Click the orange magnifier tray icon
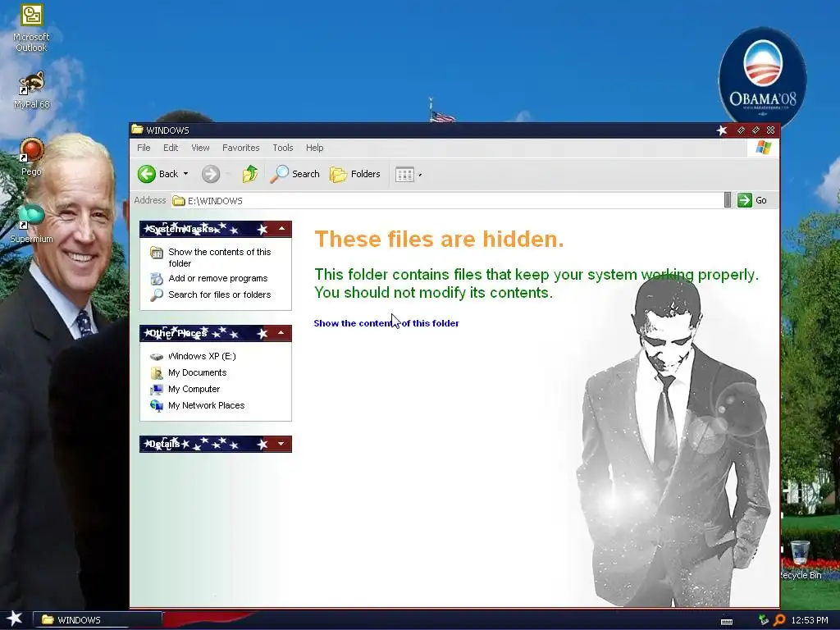This screenshot has height=630, width=840. click(779, 620)
